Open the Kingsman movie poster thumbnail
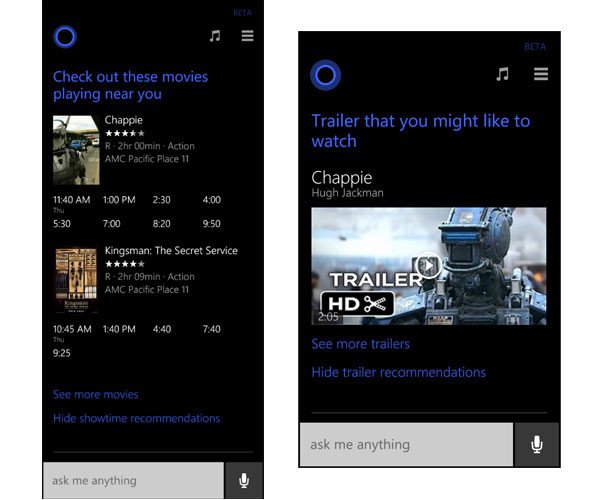Image resolution: width=600 pixels, height=500 pixels. coord(76,280)
